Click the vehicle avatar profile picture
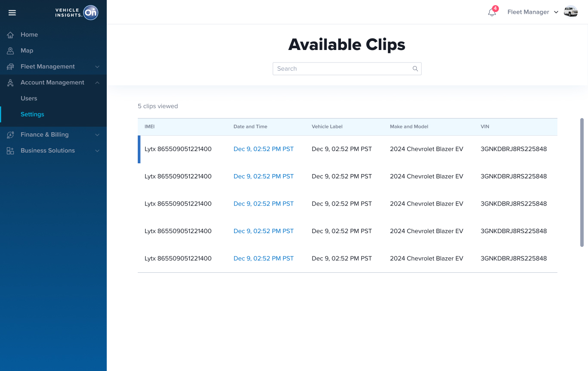This screenshot has width=588, height=371. pos(571,12)
